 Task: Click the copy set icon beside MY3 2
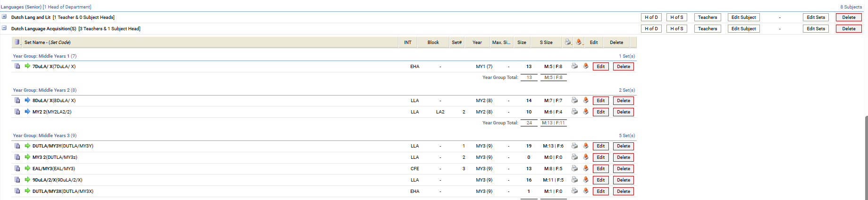pyautogui.click(x=17, y=157)
